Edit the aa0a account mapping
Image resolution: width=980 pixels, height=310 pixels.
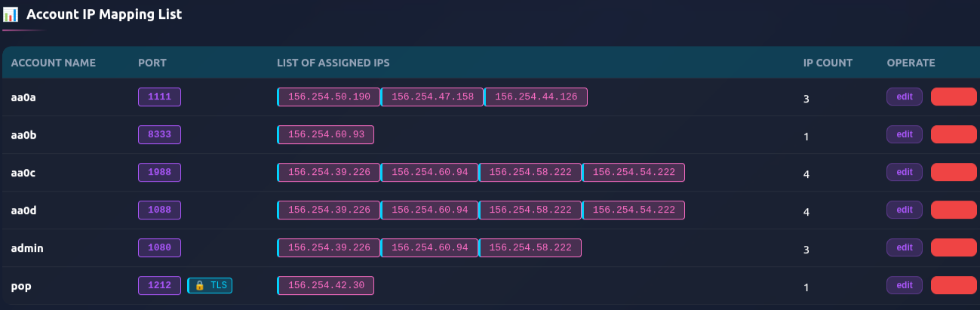904,97
